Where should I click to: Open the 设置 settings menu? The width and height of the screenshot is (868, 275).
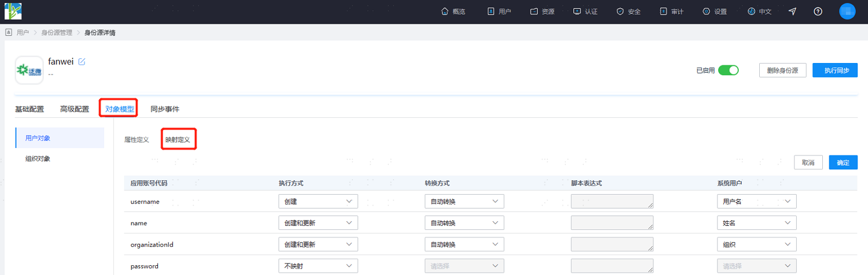[715, 12]
